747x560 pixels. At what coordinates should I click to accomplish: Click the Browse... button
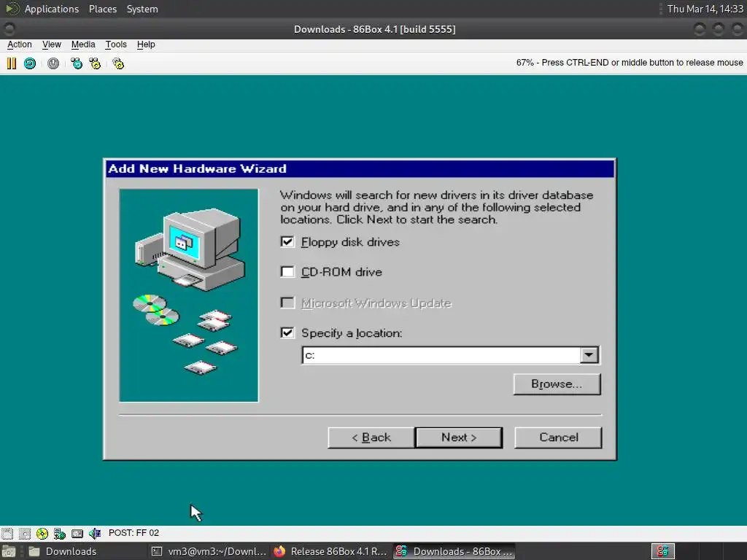tap(557, 384)
